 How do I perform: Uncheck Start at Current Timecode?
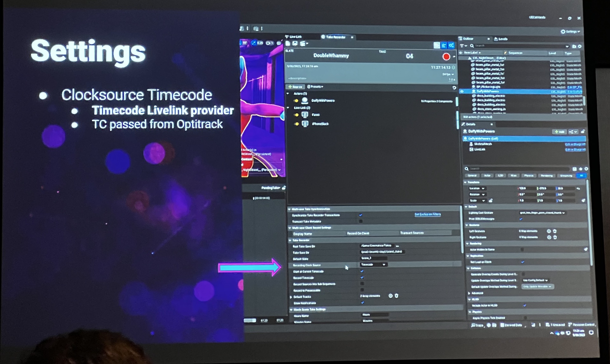point(362,271)
